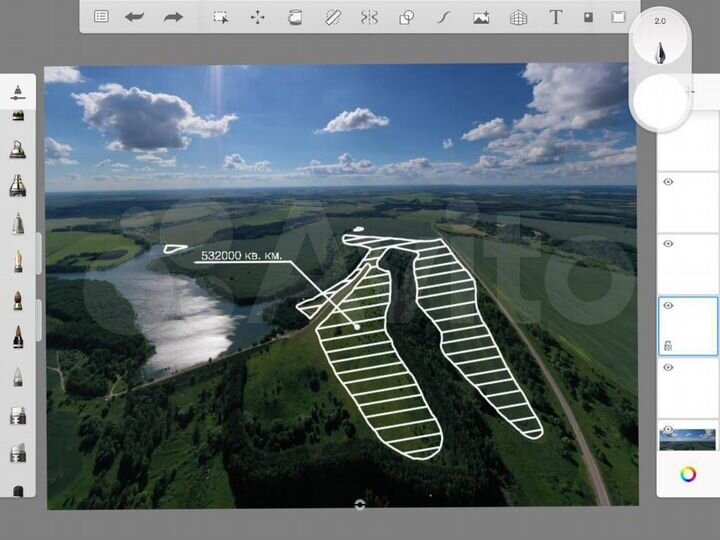Select the landscape photo layer thumbnail

click(x=687, y=439)
